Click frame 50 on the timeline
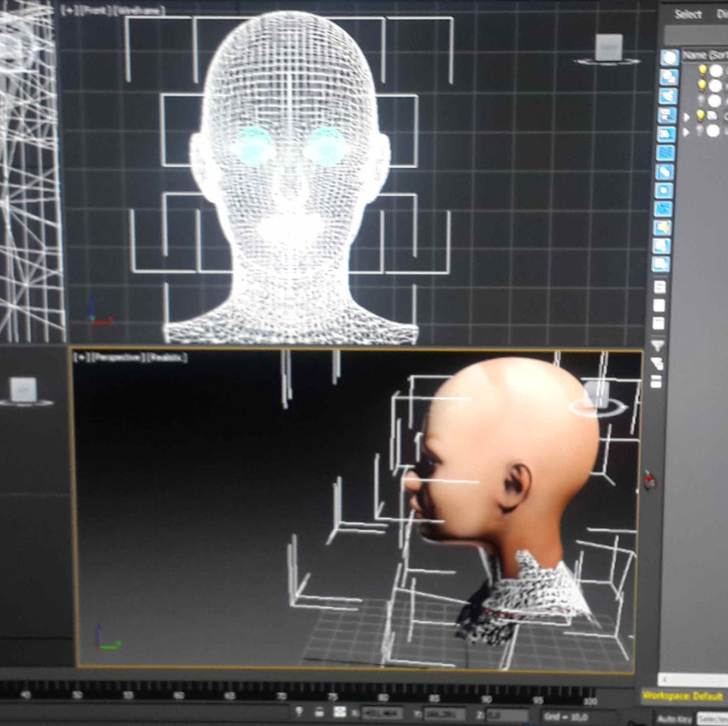 pos(77,695)
